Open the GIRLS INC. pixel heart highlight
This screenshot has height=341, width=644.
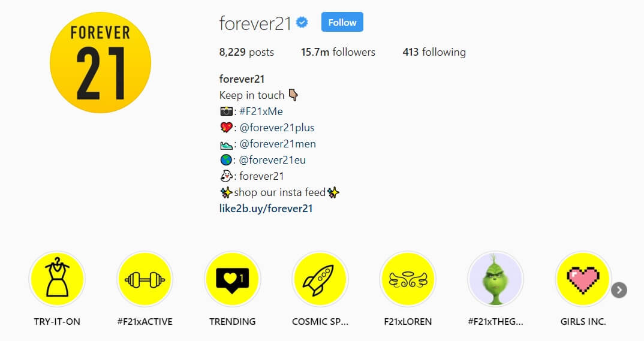point(583,279)
